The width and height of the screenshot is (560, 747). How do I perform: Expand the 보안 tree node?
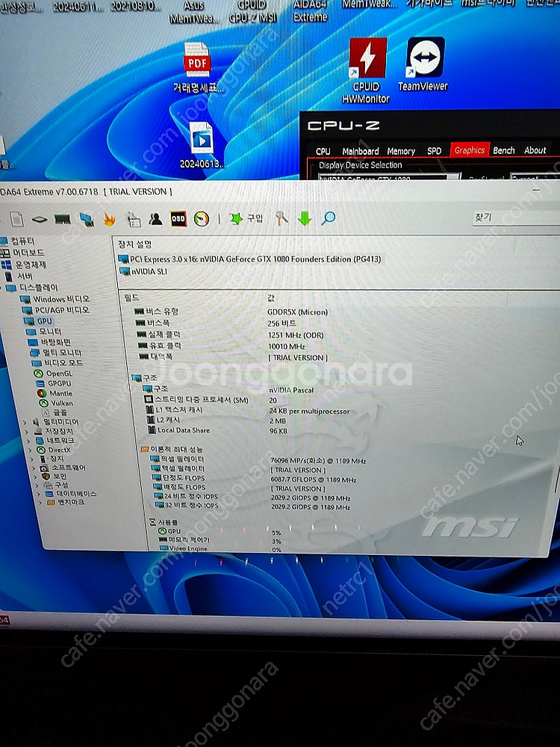tap(36, 477)
